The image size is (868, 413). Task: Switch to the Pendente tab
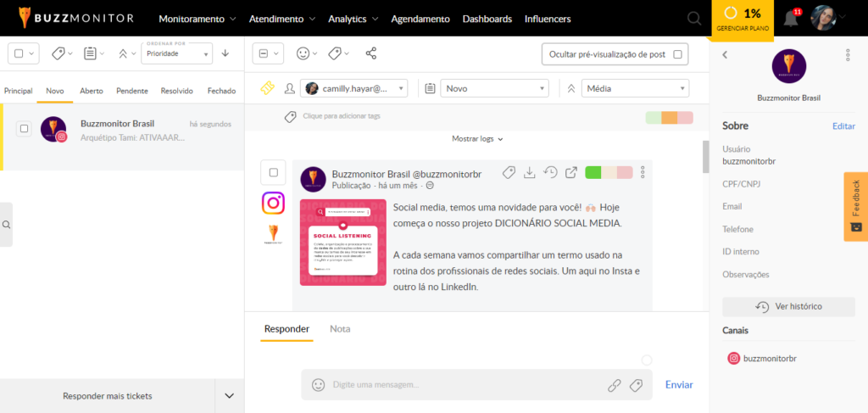(x=131, y=91)
